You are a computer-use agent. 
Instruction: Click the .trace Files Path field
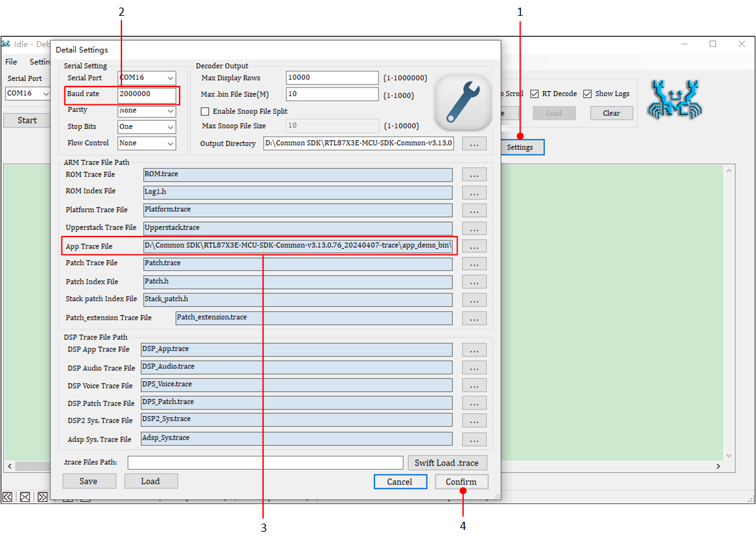click(265, 463)
